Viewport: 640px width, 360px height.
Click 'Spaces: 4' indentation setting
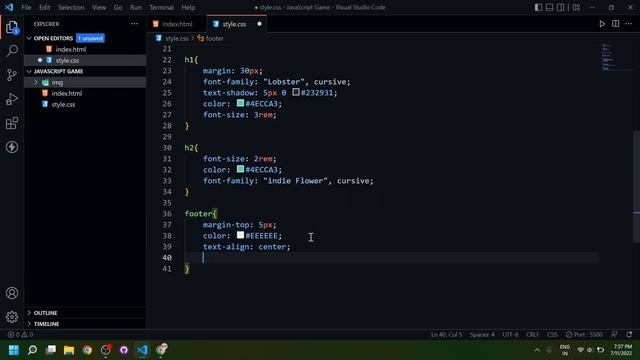click(482, 334)
